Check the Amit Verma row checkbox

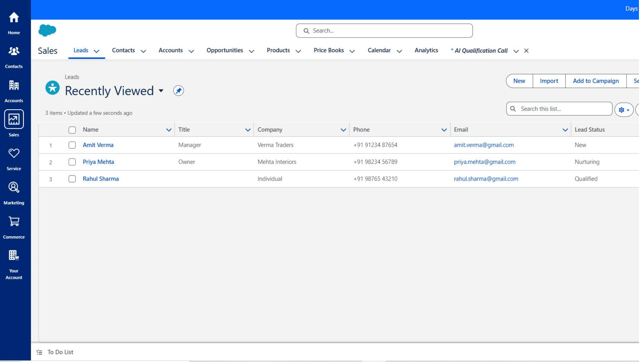point(72,145)
